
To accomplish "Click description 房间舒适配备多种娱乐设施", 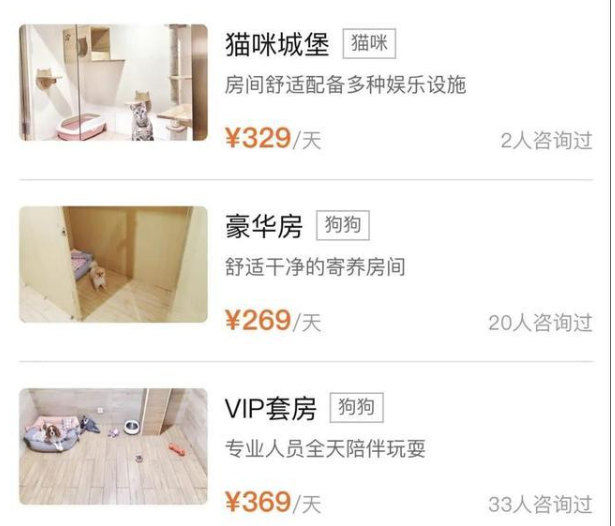I will [346, 85].
